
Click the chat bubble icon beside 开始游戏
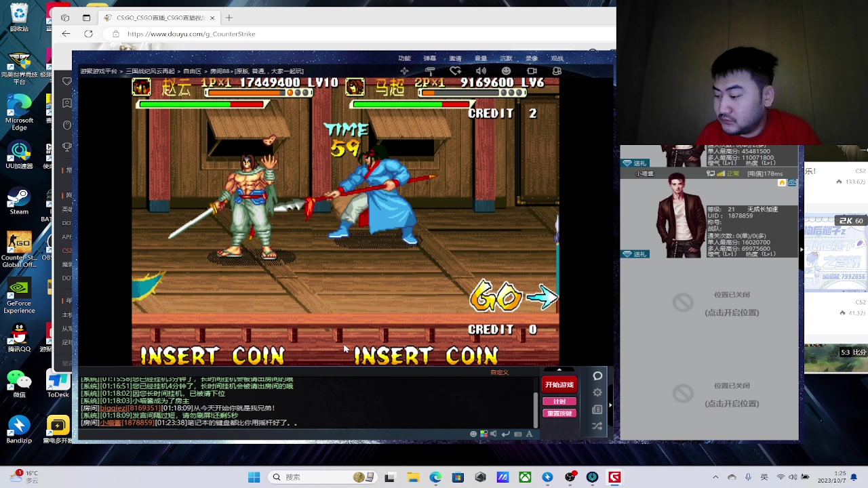(x=597, y=375)
